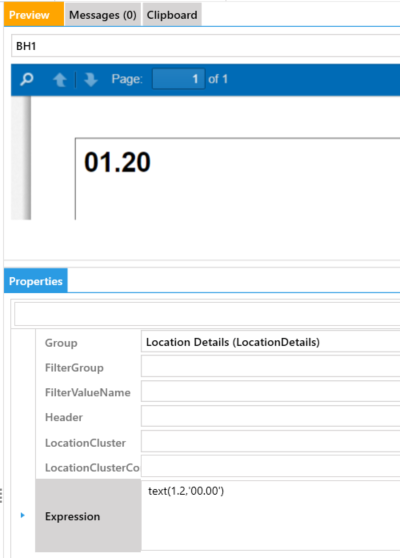Open the Messages (0) tab
400x558 pixels.
103,15
